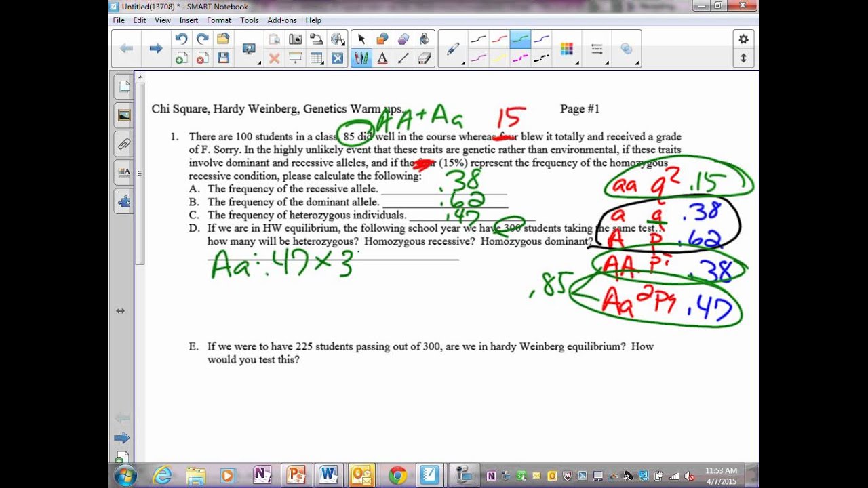Viewport: 868px width, 488px height.
Task: Open the View menu
Action: [x=163, y=20]
